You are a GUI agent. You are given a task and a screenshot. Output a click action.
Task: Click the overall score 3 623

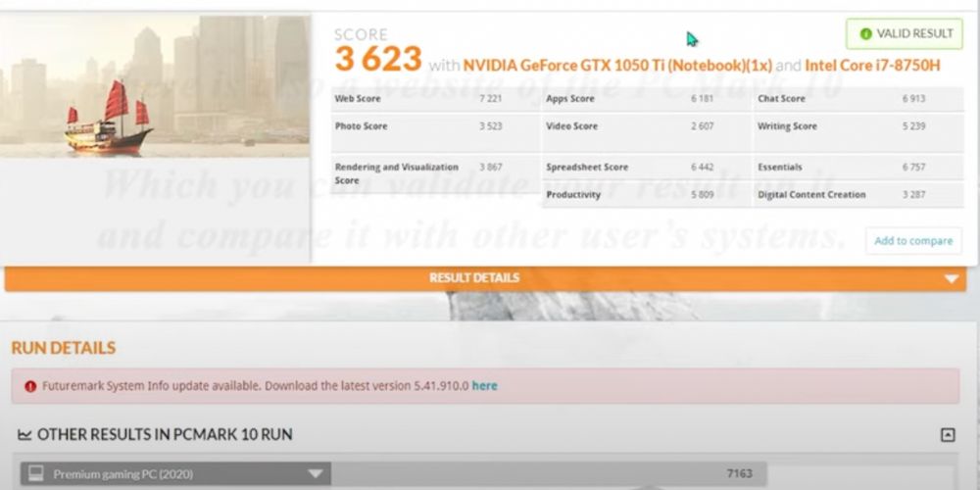coord(378,59)
